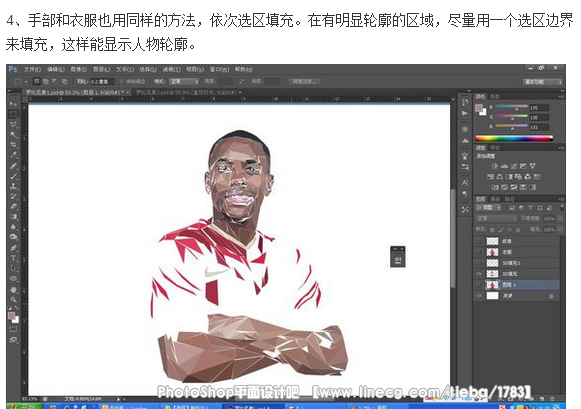Open the workspace switcher dropdown

pyautogui.click(x=542, y=82)
